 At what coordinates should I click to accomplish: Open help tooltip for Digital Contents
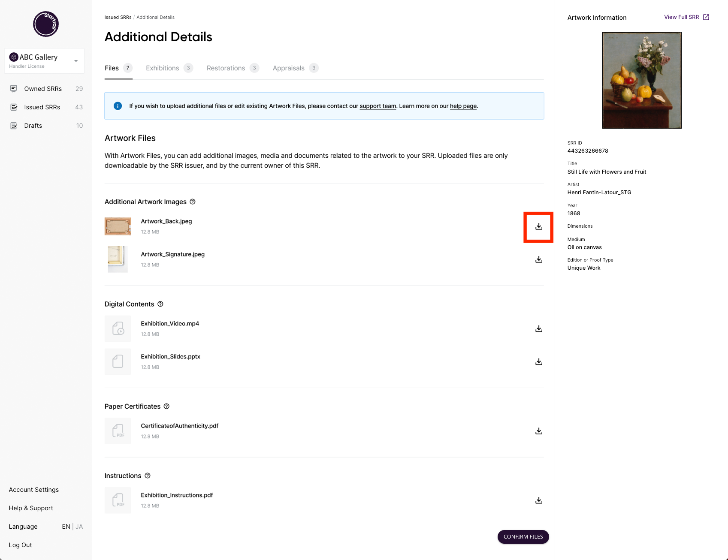coord(160,304)
